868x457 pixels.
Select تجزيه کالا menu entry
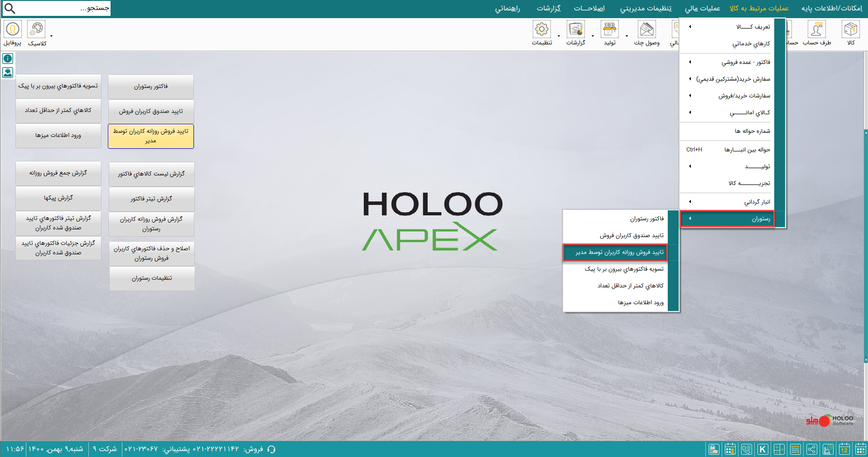(x=727, y=183)
